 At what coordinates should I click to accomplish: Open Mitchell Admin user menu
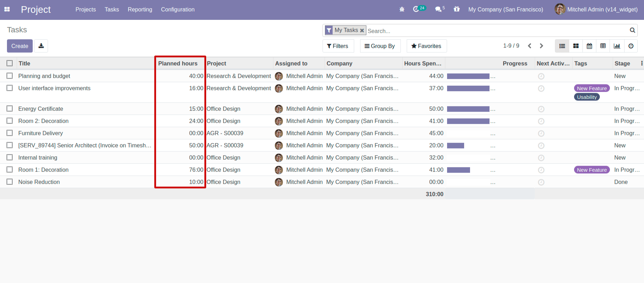coord(596,9)
